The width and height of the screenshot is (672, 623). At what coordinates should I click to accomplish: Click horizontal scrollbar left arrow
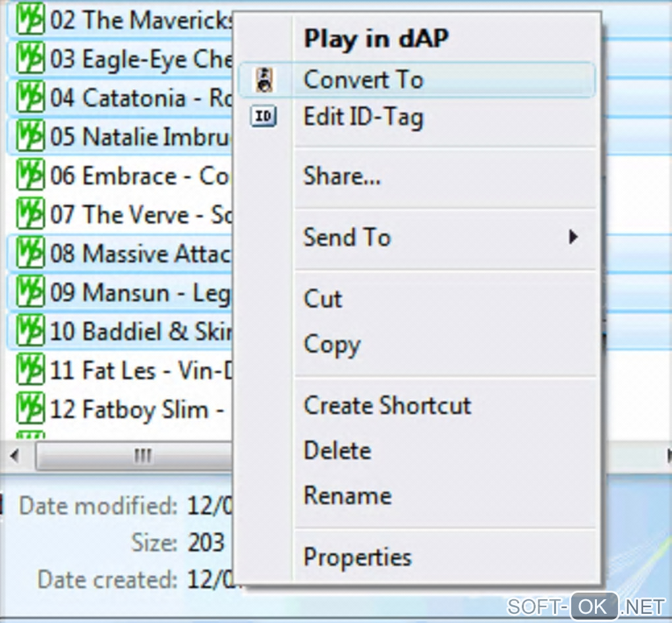pos(15,456)
